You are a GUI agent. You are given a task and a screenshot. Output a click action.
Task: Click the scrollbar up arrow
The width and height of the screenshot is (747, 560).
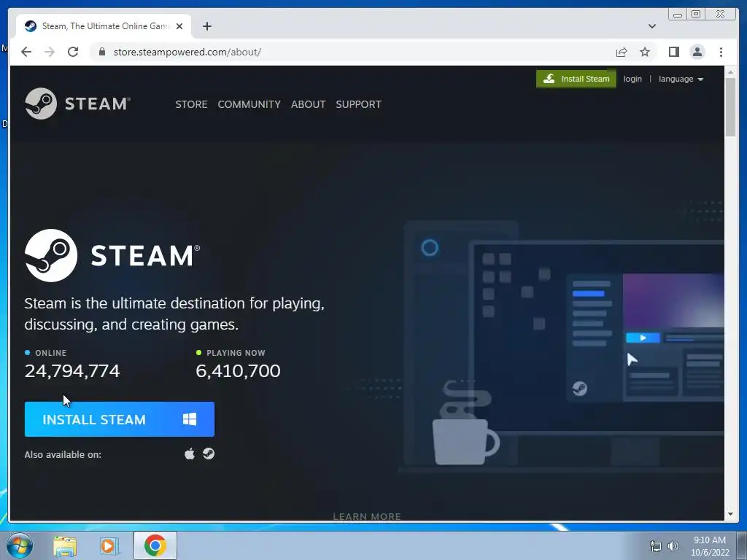pos(730,72)
